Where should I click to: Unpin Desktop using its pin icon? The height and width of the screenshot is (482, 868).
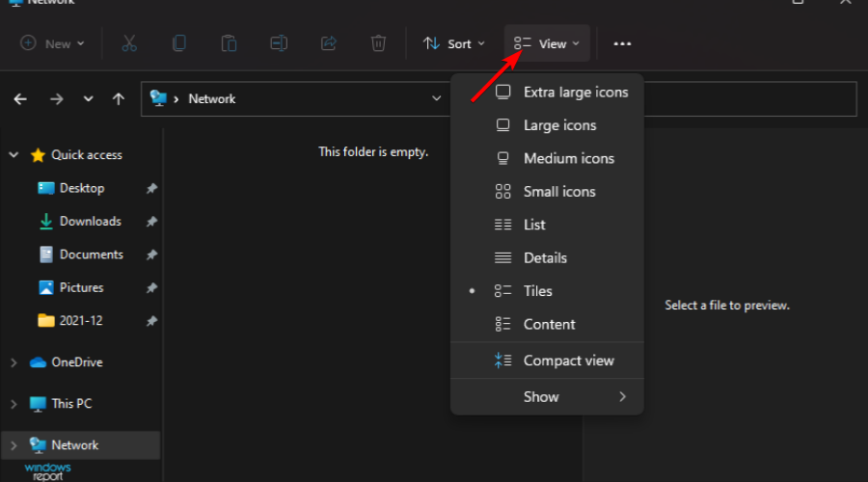pos(151,189)
